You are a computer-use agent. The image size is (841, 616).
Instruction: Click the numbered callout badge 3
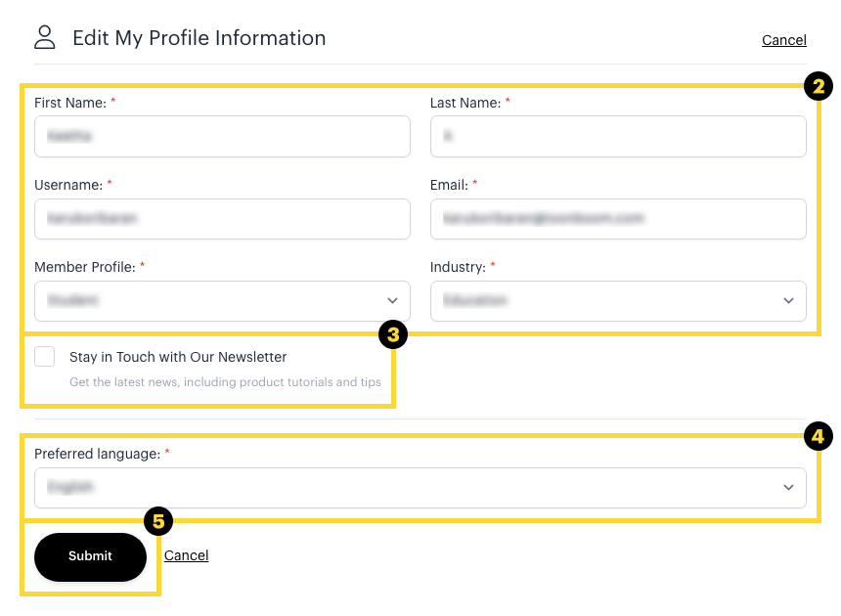[x=393, y=335]
